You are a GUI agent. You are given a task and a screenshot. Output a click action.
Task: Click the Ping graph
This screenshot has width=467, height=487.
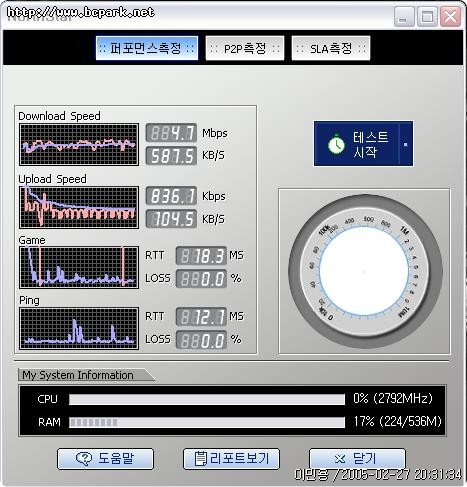coord(79,328)
